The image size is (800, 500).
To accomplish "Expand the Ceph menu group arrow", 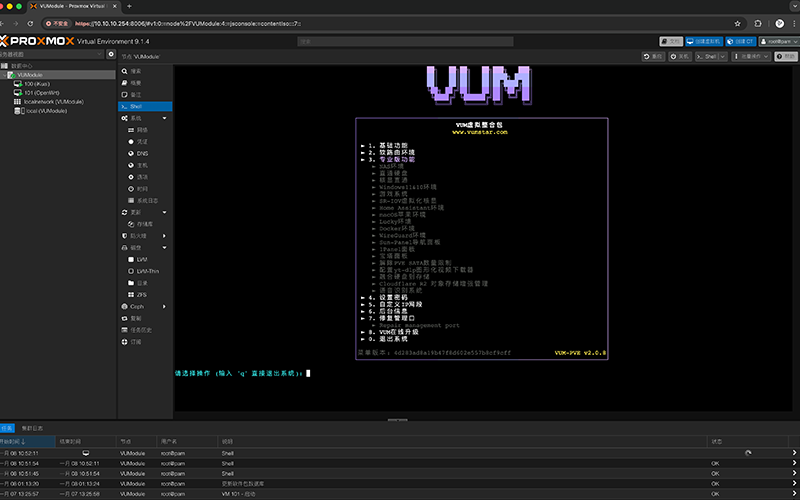I will (164, 307).
